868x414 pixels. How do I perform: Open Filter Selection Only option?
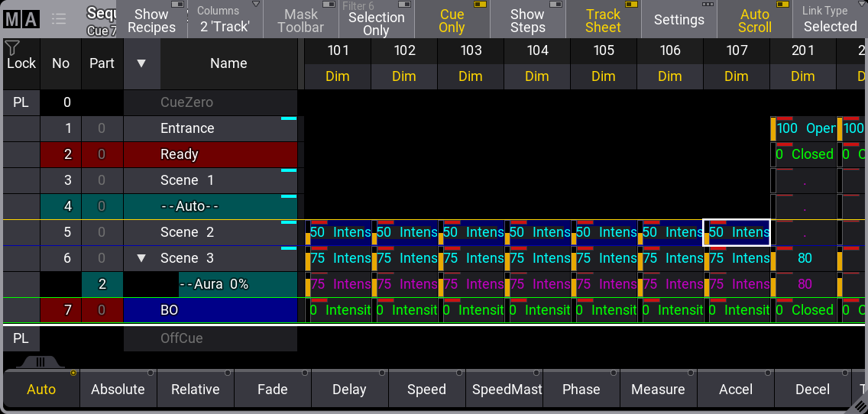point(376,20)
